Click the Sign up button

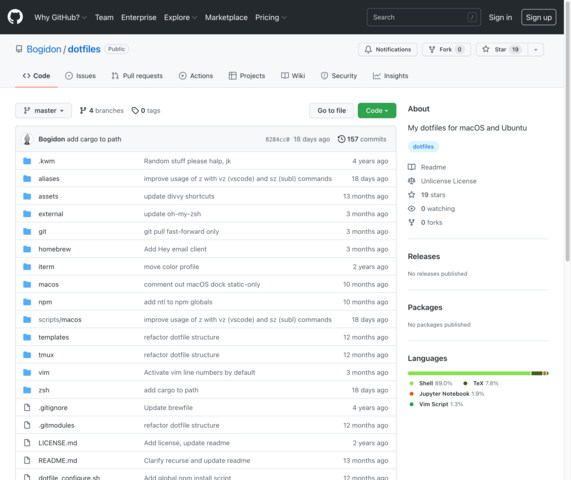coord(539,17)
